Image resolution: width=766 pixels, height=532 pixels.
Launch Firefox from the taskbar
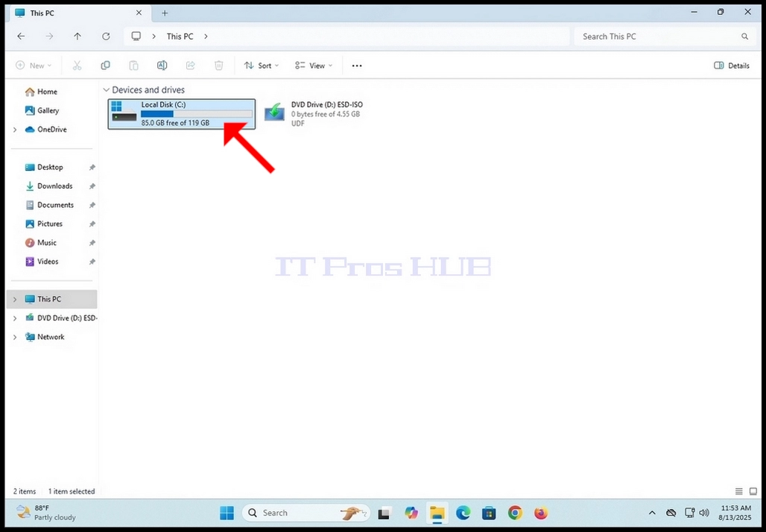[x=540, y=513]
